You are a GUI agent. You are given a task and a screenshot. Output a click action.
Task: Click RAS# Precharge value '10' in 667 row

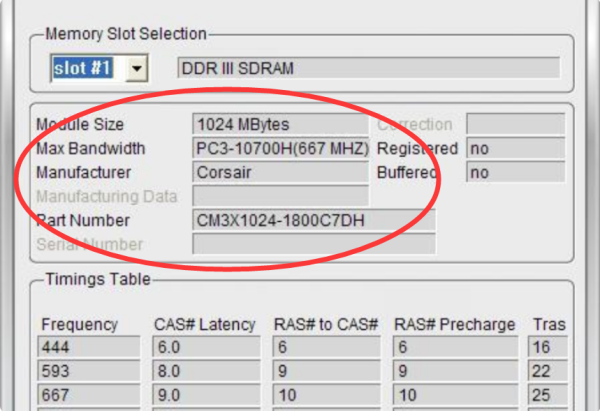[455, 395]
